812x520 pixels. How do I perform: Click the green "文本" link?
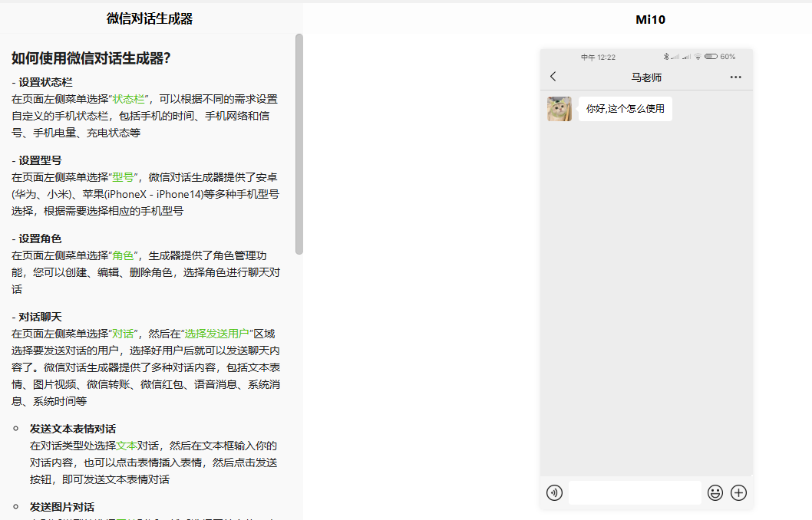[x=127, y=446]
